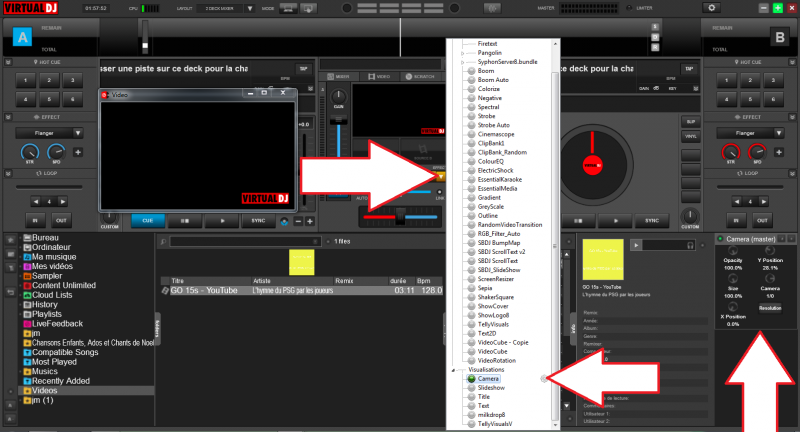Open settings with the gear icon
This screenshot has height=432, width=800.
[x=711, y=8]
